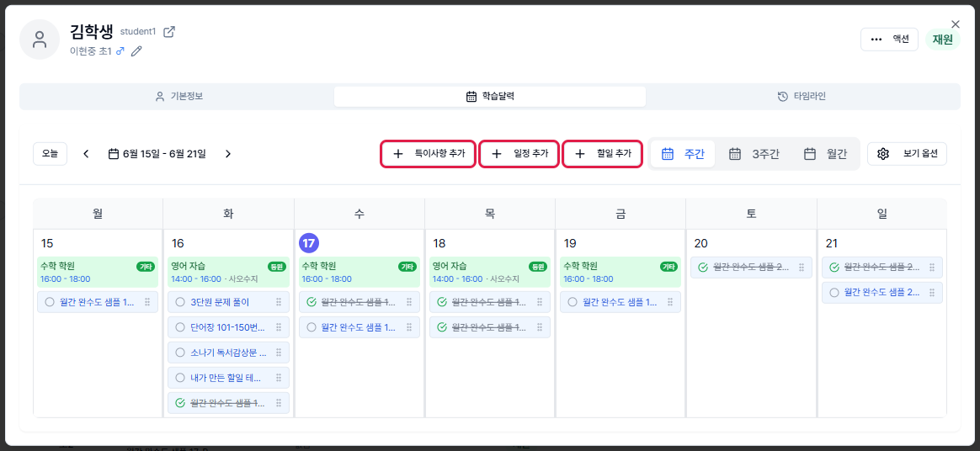Click drag handle of Monday 15 task
The image size is (980, 451).
(x=147, y=302)
